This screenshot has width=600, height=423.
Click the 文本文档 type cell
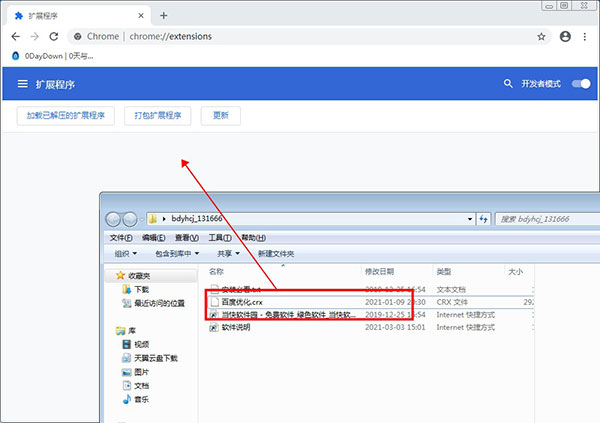[451, 290]
